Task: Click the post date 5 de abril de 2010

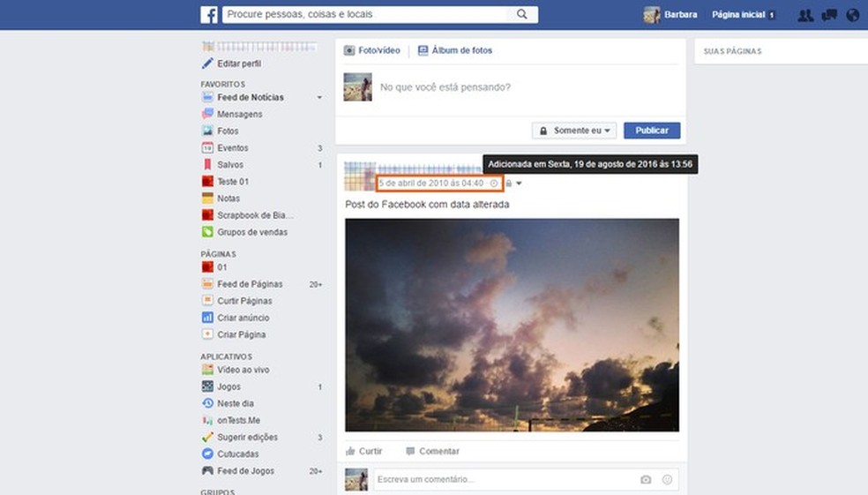Action: (x=430, y=184)
